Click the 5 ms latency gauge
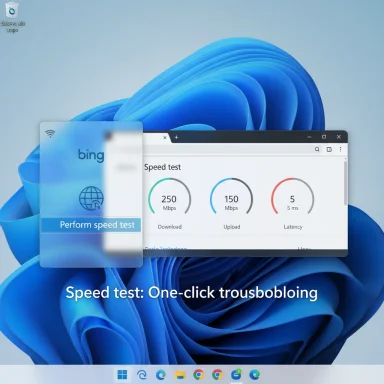The image size is (384, 384). [x=293, y=196]
